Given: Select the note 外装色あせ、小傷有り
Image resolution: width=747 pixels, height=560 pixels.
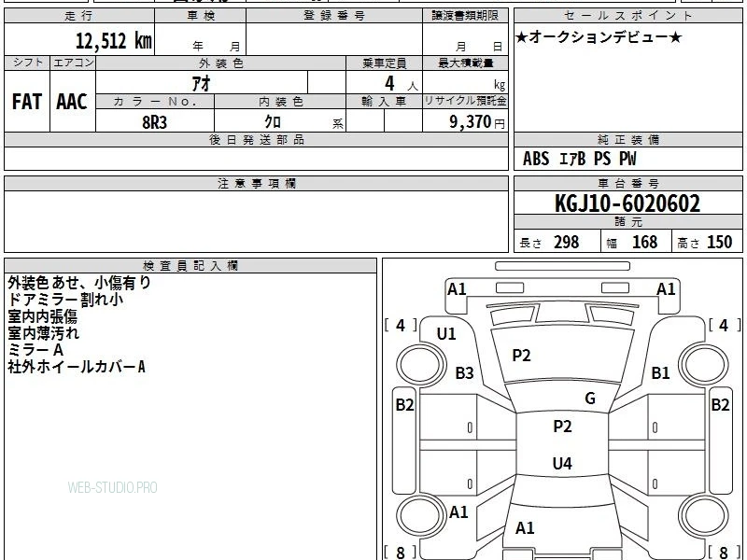Looking at the screenshot, I should tap(79, 283).
